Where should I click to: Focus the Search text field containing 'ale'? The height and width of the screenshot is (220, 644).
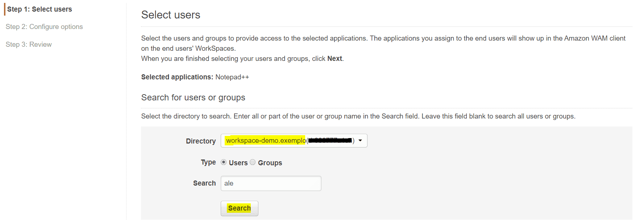pyautogui.click(x=271, y=183)
